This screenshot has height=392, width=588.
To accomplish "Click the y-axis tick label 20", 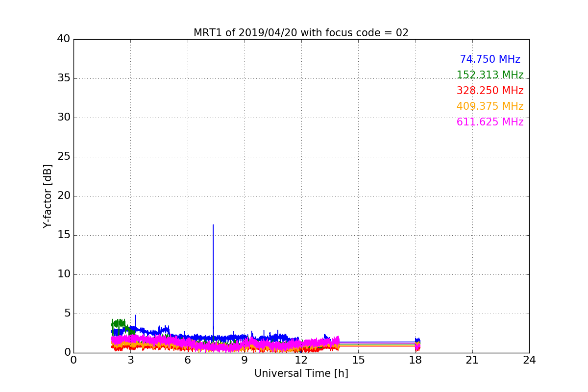I will point(63,196).
